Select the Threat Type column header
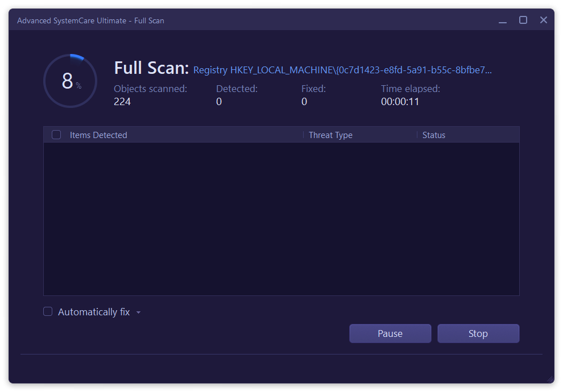563x392 pixels. [x=330, y=135]
